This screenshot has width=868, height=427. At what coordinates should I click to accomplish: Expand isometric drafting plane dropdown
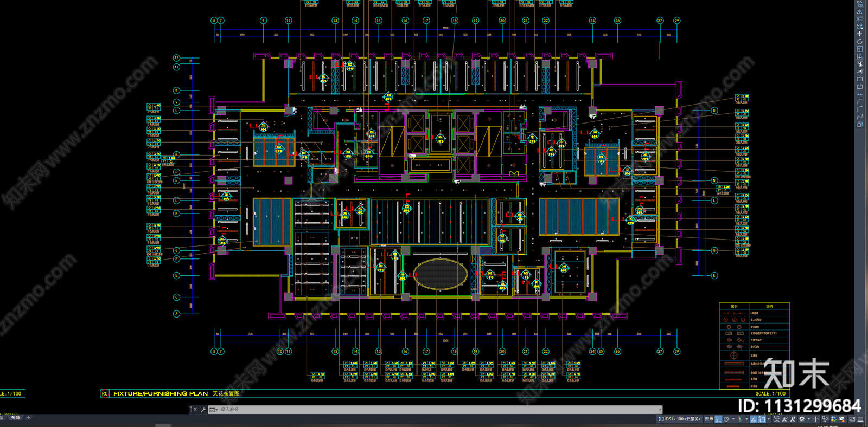[746, 419]
